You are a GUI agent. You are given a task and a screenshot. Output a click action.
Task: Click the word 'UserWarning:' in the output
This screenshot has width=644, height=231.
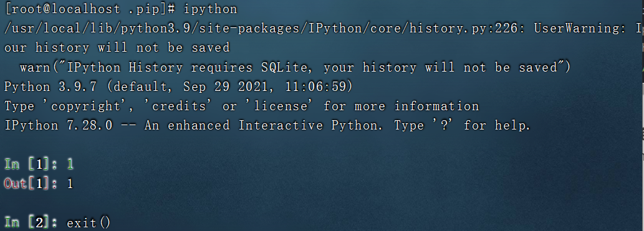click(579, 28)
